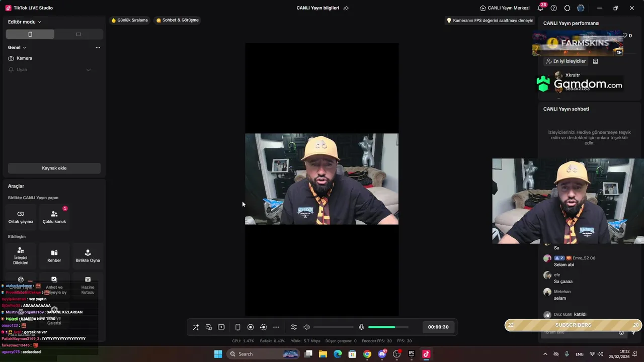Open Google Chrome from taskbar

367,354
